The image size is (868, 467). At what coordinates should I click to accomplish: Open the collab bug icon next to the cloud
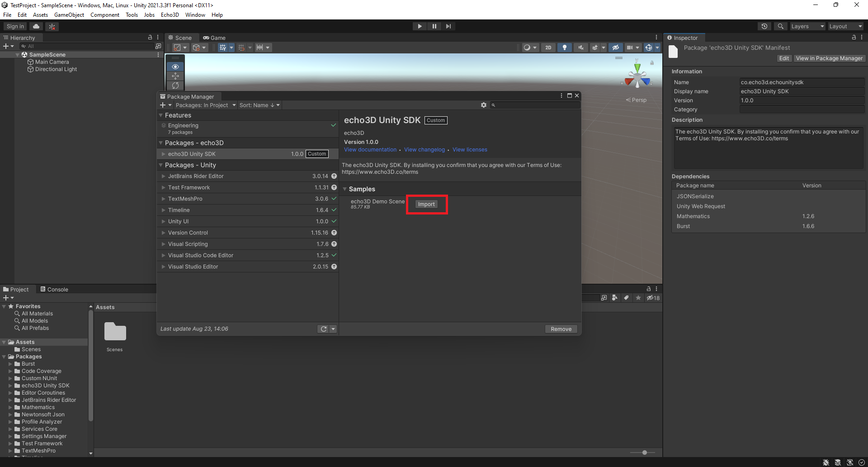pyautogui.click(x=52, y=26)
